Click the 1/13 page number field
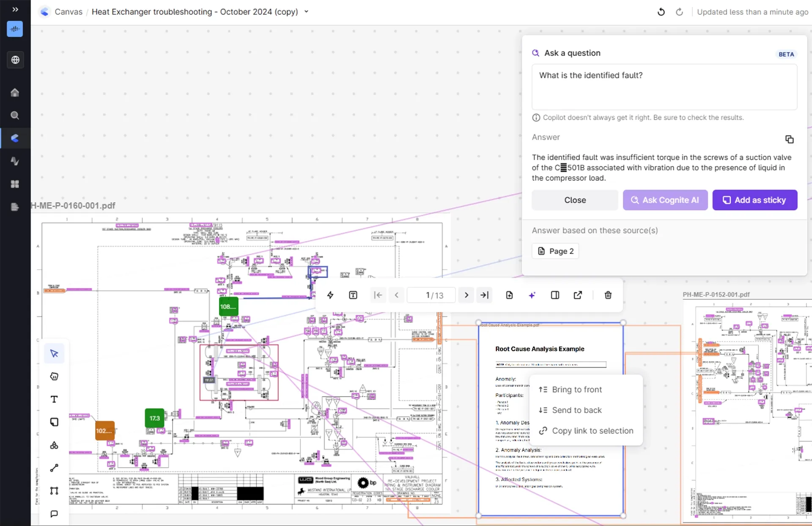Screen dimensions: 812x526 (431, 295)
